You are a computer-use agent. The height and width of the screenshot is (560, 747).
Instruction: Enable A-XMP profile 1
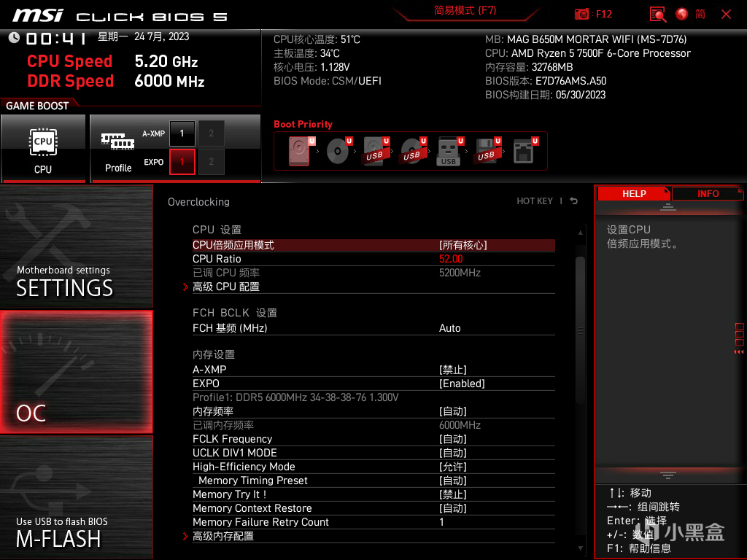tap(182, 133)
